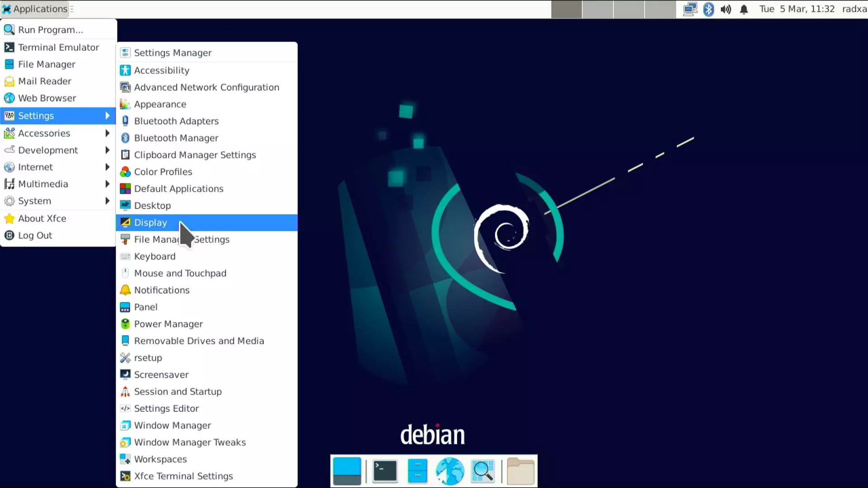The width and height of the screenshot is (868, 488).
Task: Select the Screensaver settings
Action: [161, 375]
